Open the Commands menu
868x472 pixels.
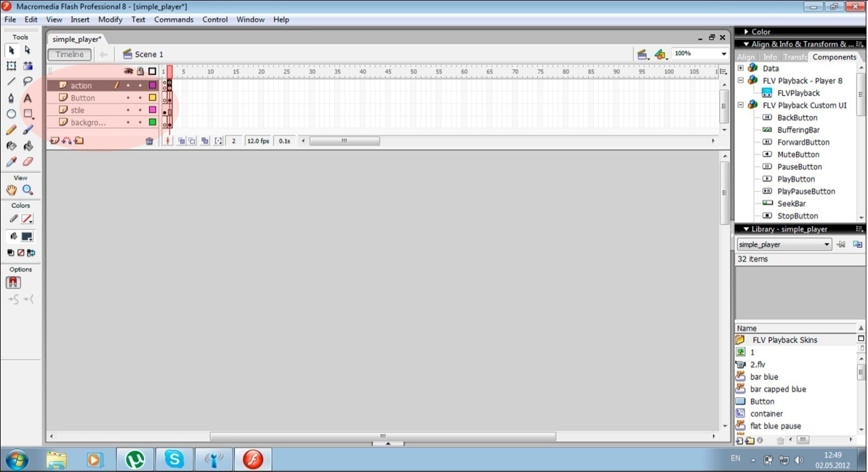[174, 19]
